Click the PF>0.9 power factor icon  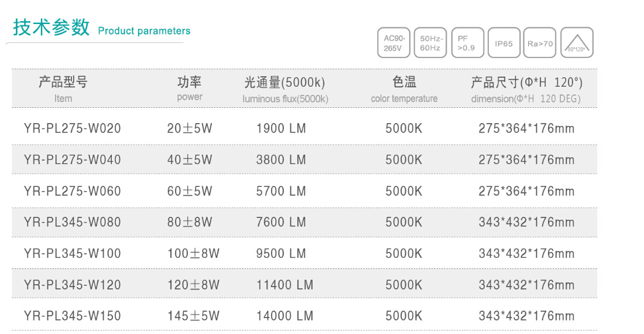point(467,43)
